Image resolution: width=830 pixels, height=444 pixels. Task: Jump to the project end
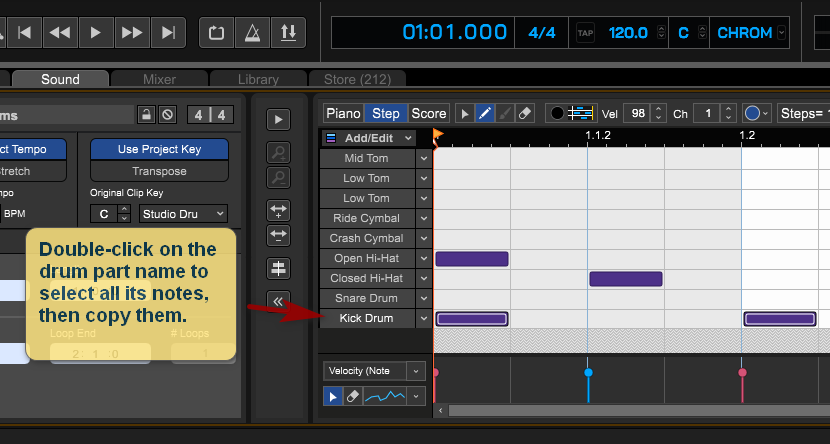[168, 33]
